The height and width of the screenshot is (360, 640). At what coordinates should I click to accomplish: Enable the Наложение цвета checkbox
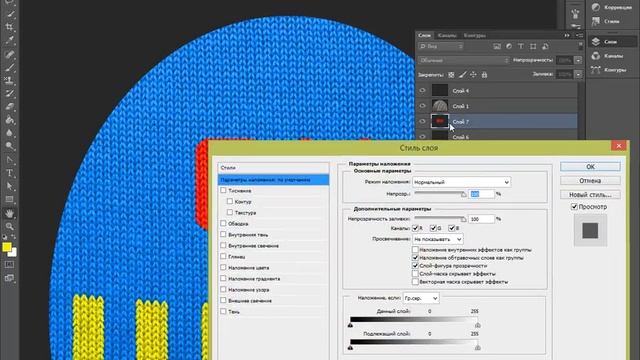(x=223, y=267)
